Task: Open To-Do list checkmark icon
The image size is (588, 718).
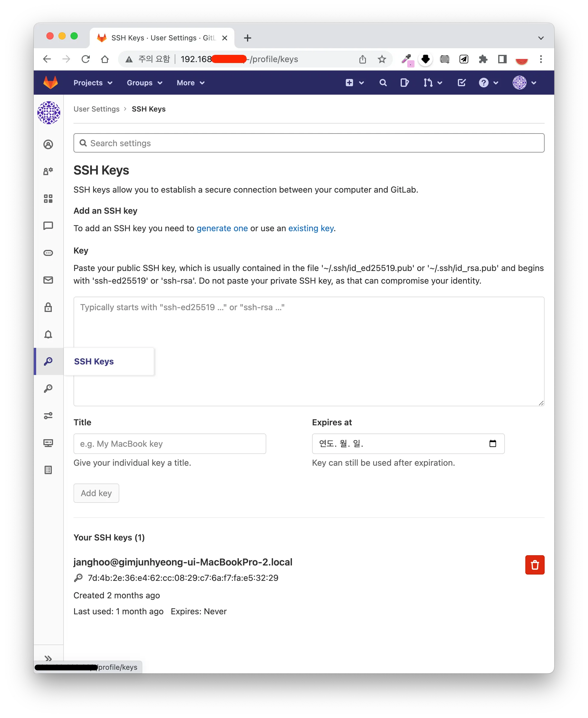Action: coord(461,83)
